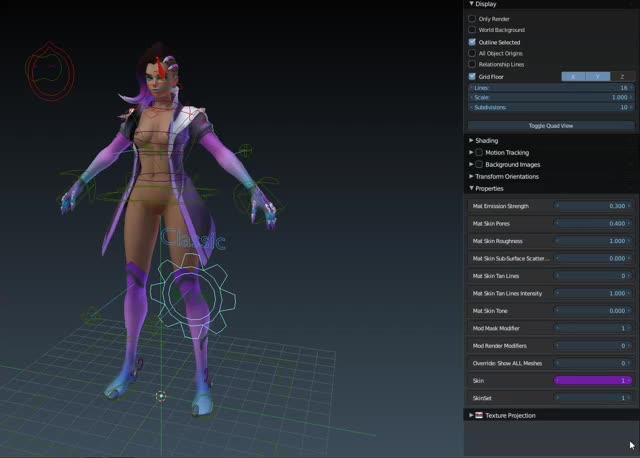Click the purple Skin value slider
The height and width of the screenshot is (458, 640).
pyautogui.click(x=593, y=380)
